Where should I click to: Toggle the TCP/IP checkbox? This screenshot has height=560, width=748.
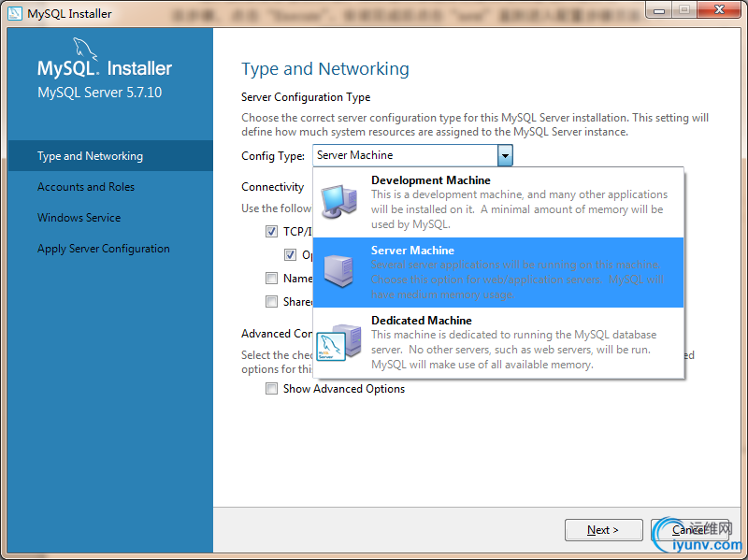point(271,231)
